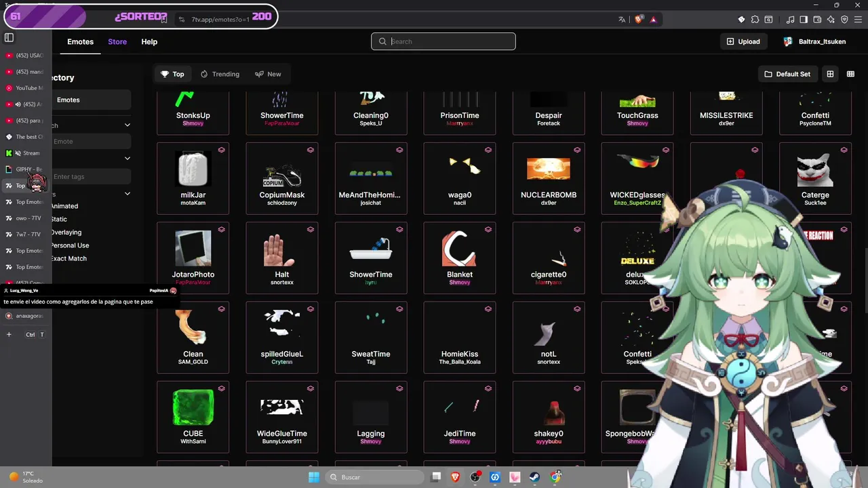Open the Halt emote card
Image resolution: width=868 pixels, height=488 pixels.
pos(282,258)
